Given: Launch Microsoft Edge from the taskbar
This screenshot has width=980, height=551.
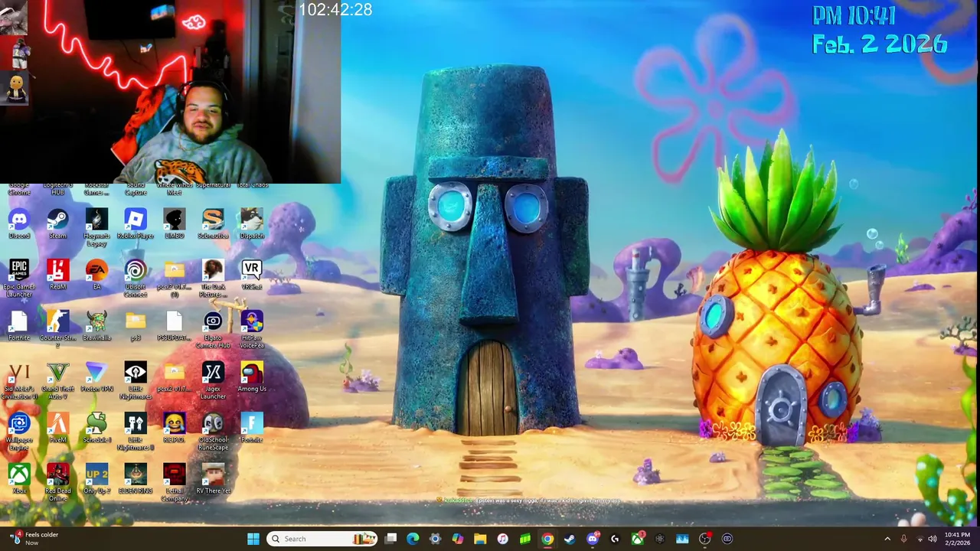Looking at the screenshot, I should pos(413,539).
